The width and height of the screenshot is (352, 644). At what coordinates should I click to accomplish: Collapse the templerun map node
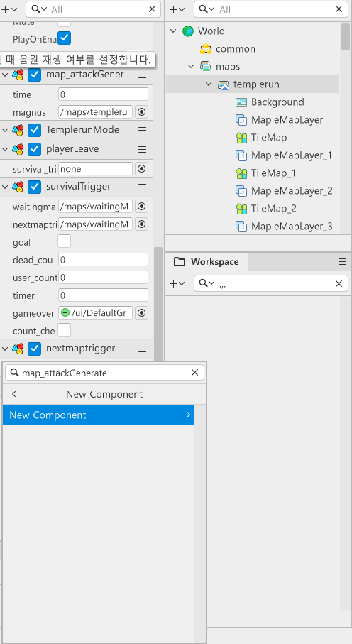(x=209, y=84)
